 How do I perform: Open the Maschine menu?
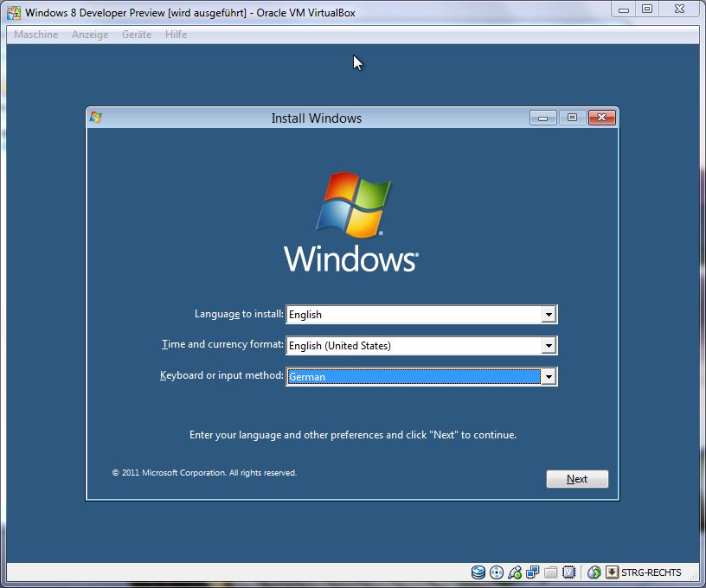(36, 35)
